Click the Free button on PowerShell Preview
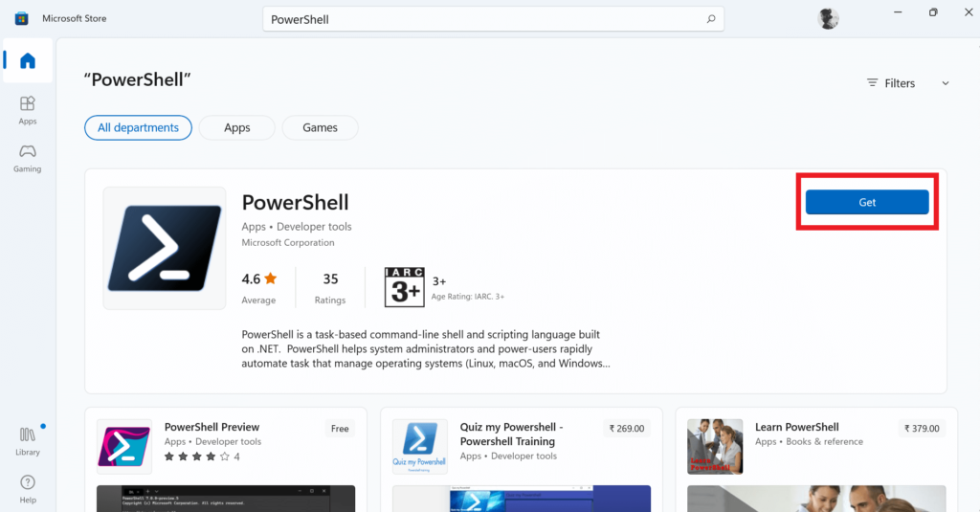This screenshot has height=512, width=980. point(340,429)
